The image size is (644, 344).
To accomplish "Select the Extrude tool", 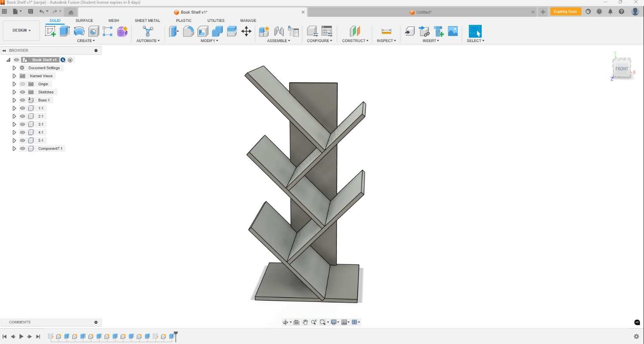I will pos(65,31).
